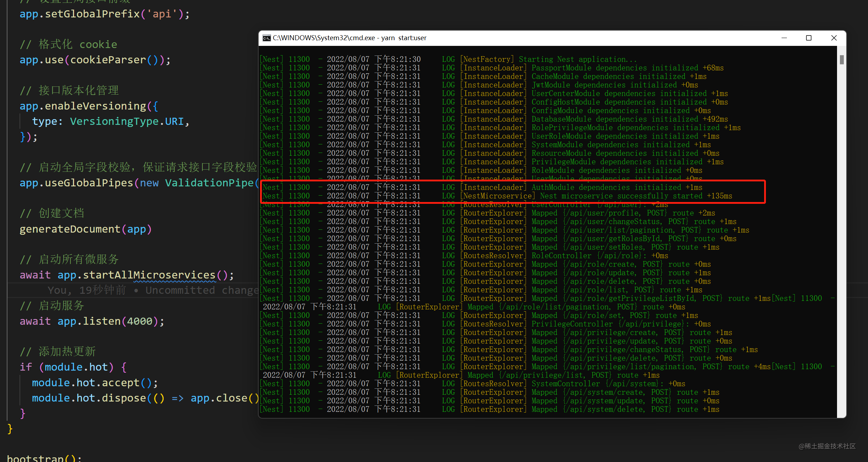Click the module.hot.accept() line

(x=95, y=383)
